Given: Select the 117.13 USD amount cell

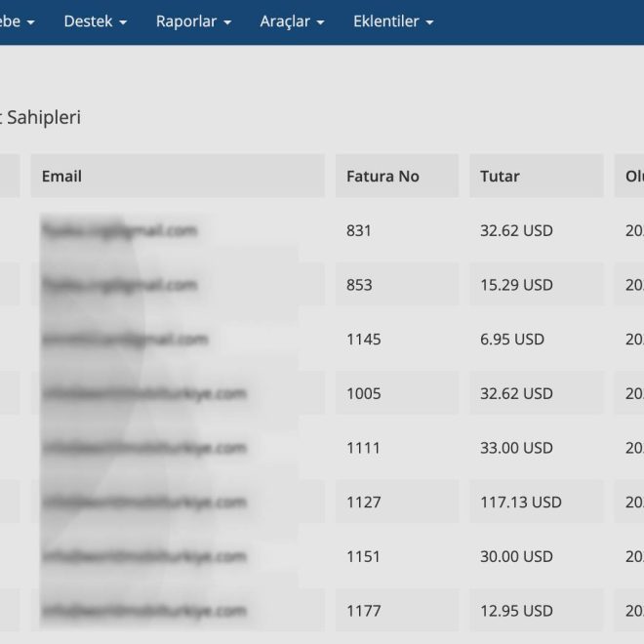Looking at the screenshot, I should tap(520, 503).
